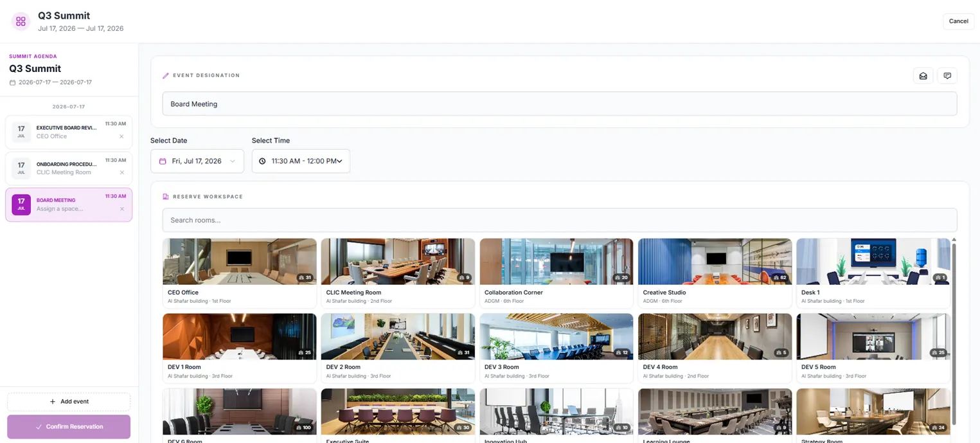The height and width of the screenshot is (443, 980).
Task: Select the CEO Office room card
Action: tap(240, 273)
